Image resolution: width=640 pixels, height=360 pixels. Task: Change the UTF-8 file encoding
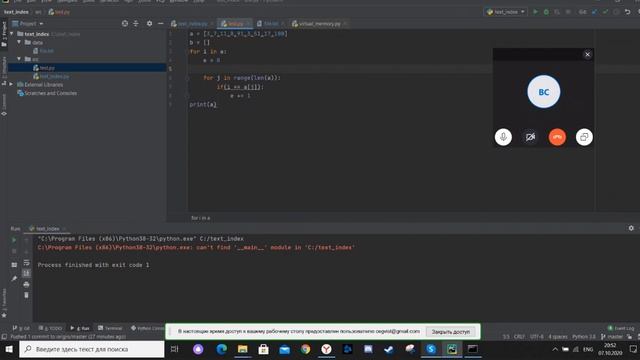pos(536,337)
